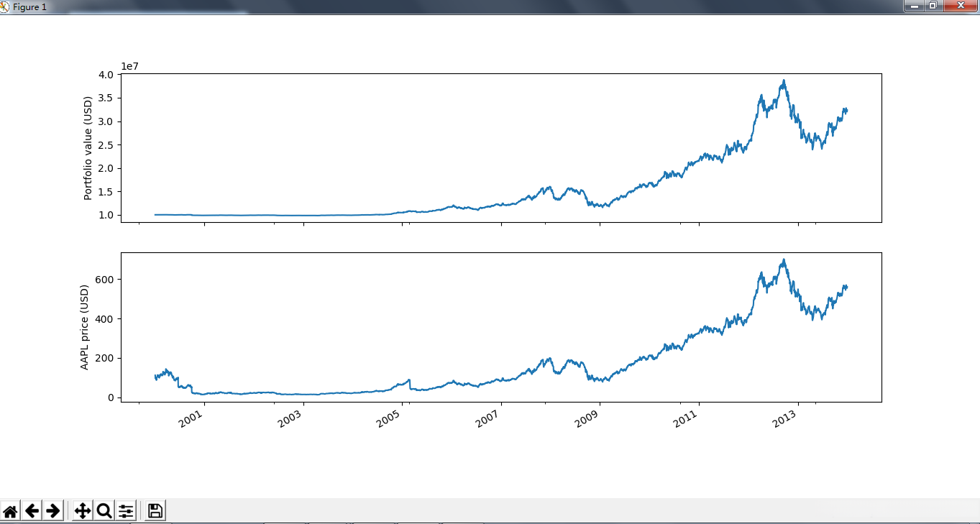
Task: Click the "Portfolio value (USD)" axis label
Action: pos(88,148)
